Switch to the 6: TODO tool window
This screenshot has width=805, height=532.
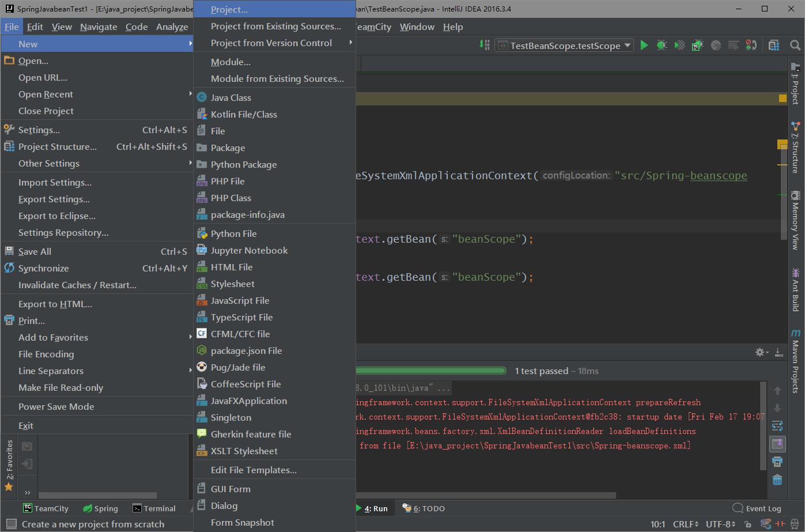(x=424, y=508)
